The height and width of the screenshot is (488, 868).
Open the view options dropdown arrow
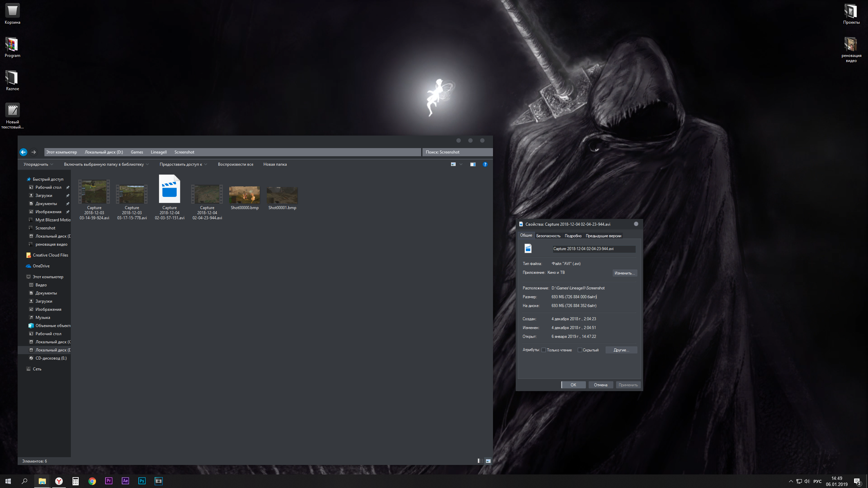pyautogui.click(x=461, y=164)
